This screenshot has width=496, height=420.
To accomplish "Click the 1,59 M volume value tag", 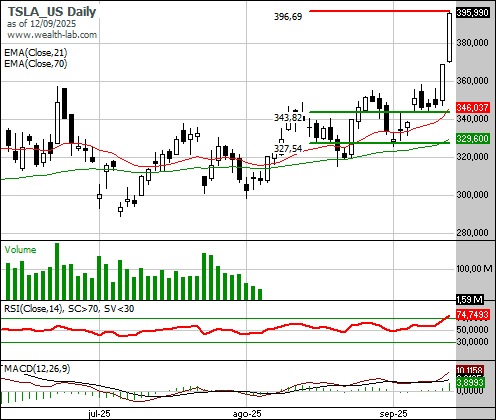I will point(469,300).
